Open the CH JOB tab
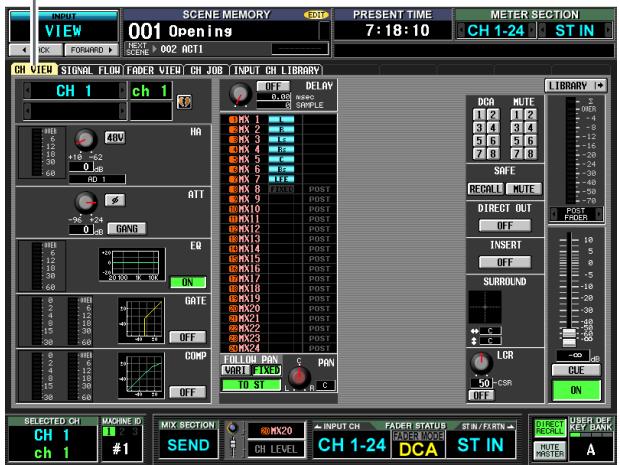The width and height of the screenshot is (620, 465). point(206,70)
